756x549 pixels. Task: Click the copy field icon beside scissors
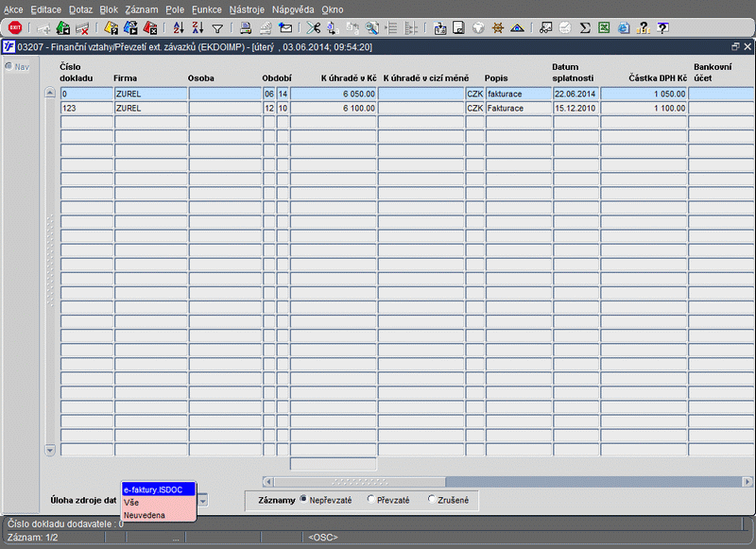tap(333, 28)
